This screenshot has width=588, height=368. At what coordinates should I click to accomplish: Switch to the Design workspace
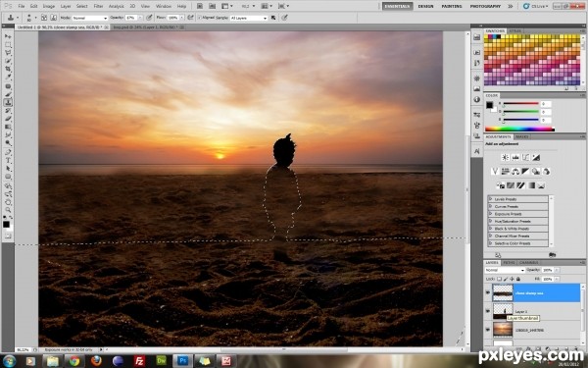coord(425,7)
